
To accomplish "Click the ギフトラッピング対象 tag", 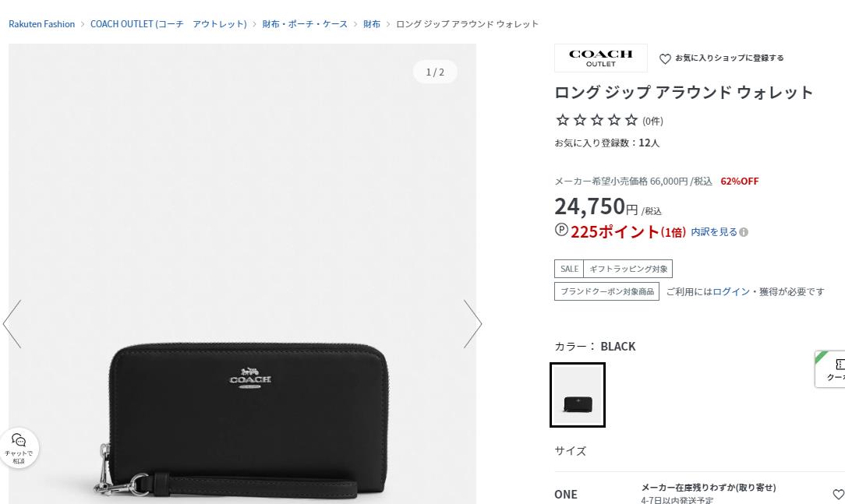I will (x=628, y=269).
